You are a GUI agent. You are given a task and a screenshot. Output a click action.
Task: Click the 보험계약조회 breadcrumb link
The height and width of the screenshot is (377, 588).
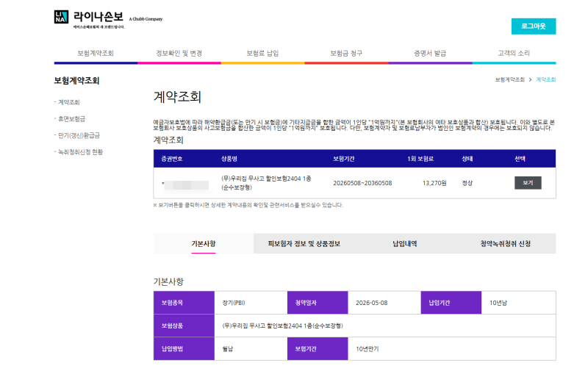[x=509, y=79]
